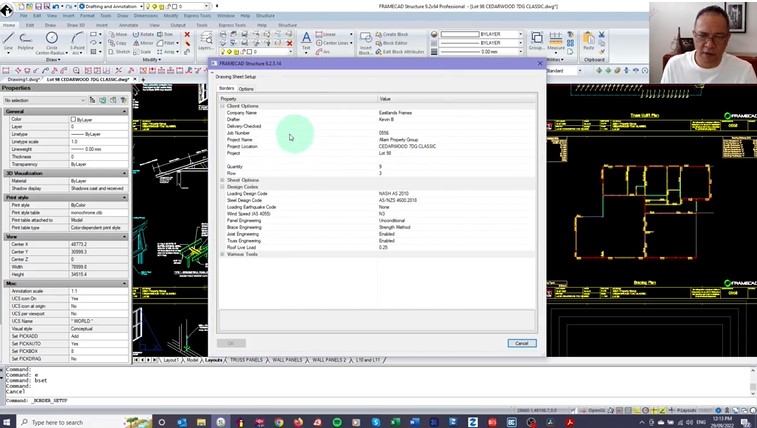Close the FRAMECAD Structure dialog
The width and height of the screenshot is (757, 428).
pos(540,63)
